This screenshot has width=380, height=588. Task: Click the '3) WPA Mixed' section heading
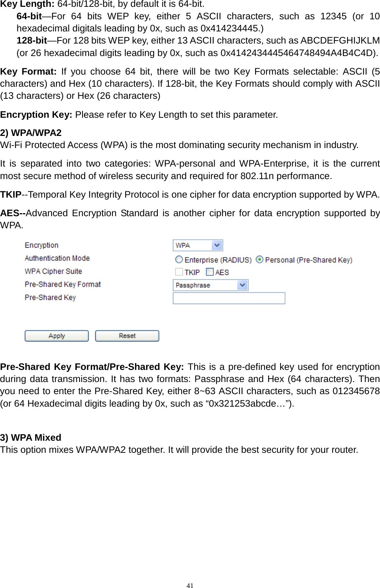31,438
